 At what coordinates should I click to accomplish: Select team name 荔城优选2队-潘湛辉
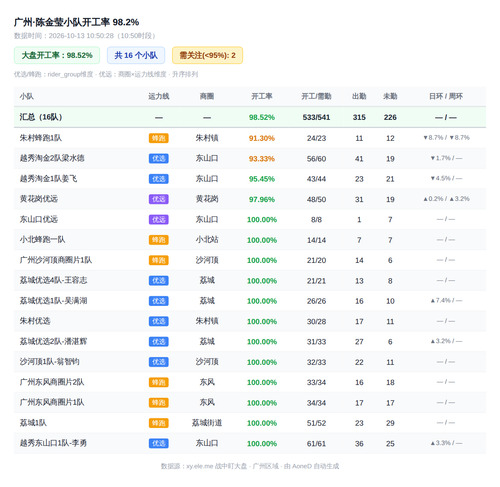[x=53, y=341]
